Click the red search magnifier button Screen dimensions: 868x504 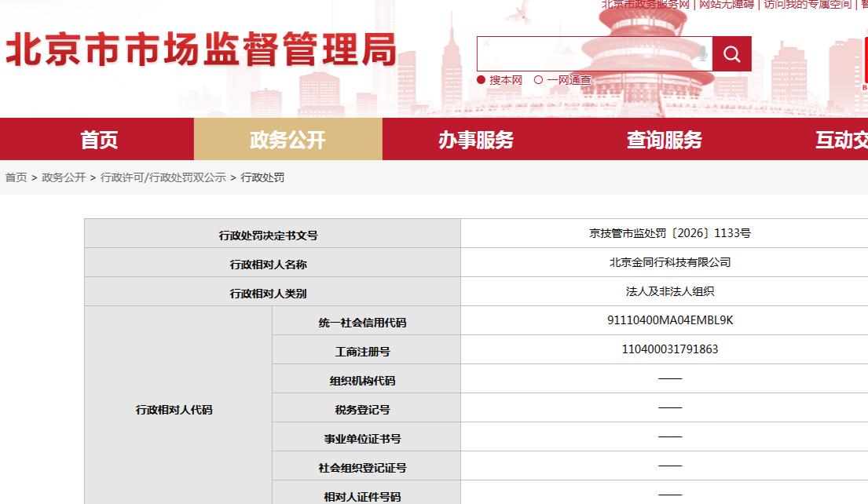732,53
